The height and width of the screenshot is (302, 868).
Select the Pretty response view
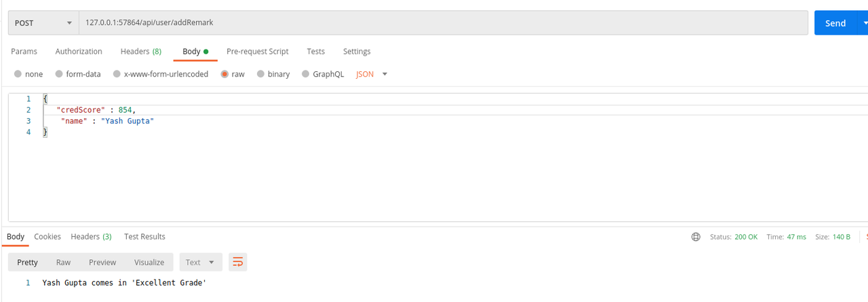pos(28,262)
